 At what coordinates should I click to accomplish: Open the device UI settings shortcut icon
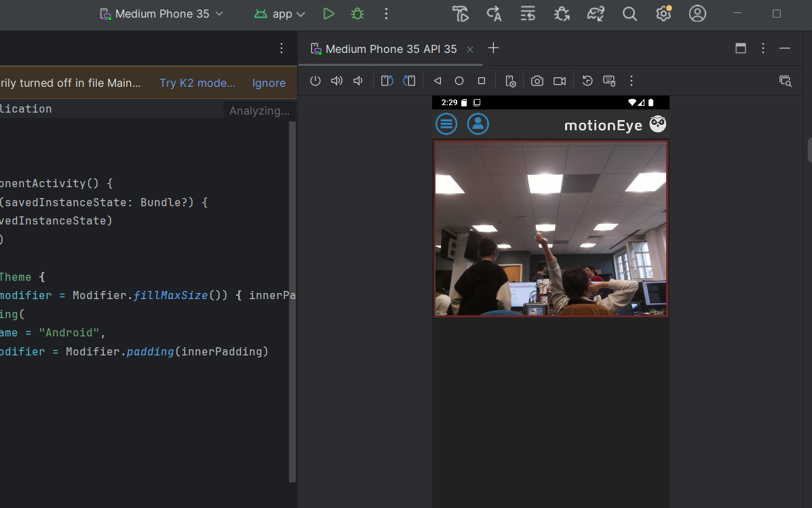(511, 81)
